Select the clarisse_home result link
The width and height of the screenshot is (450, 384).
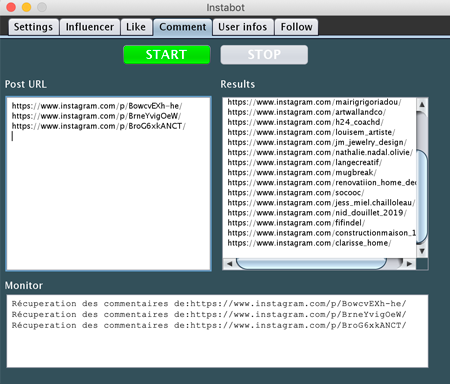tap(309, 243)
